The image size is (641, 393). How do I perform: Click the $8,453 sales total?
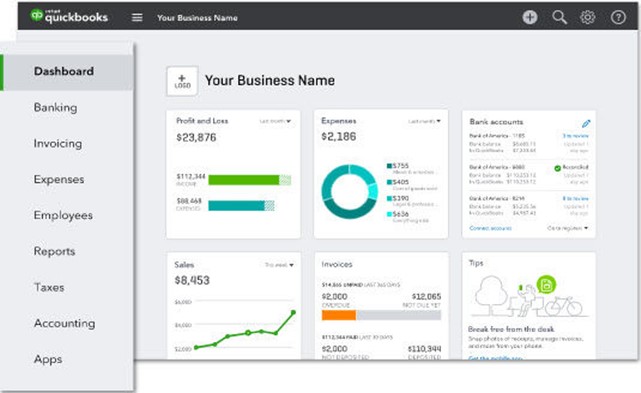pos(192,281)
